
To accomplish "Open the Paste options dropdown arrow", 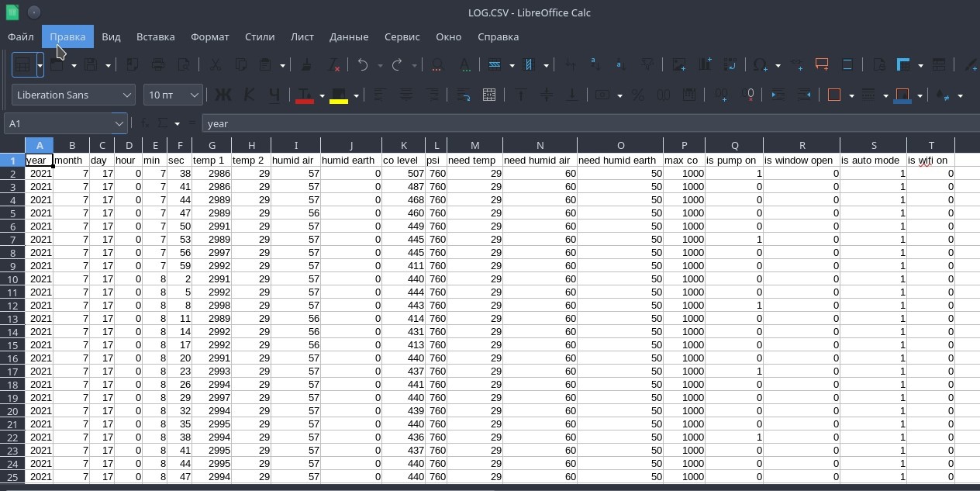I will [283, 65].
